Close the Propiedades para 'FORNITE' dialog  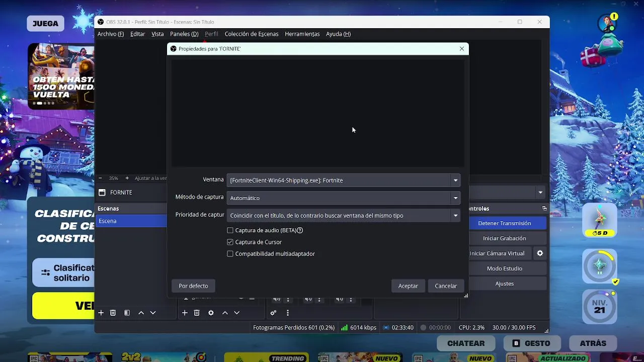click(x=462, y=49)
